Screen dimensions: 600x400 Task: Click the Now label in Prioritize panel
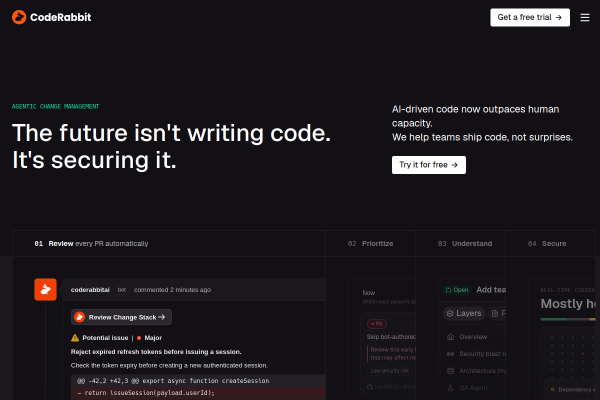point(368,293)
